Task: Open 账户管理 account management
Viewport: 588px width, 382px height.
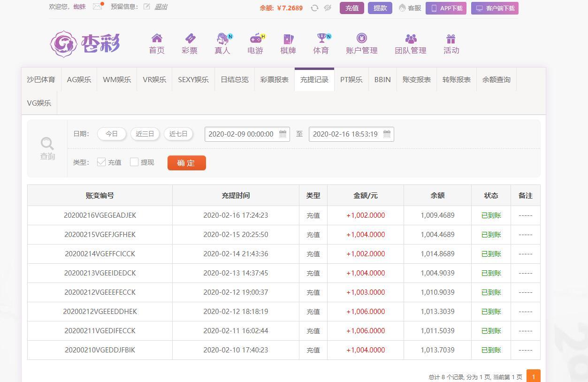Action: 362,44
